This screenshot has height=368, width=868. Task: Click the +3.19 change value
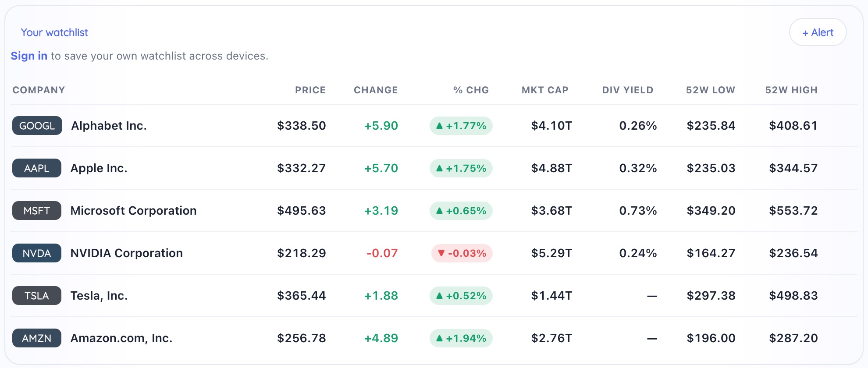tap(381, 211)
